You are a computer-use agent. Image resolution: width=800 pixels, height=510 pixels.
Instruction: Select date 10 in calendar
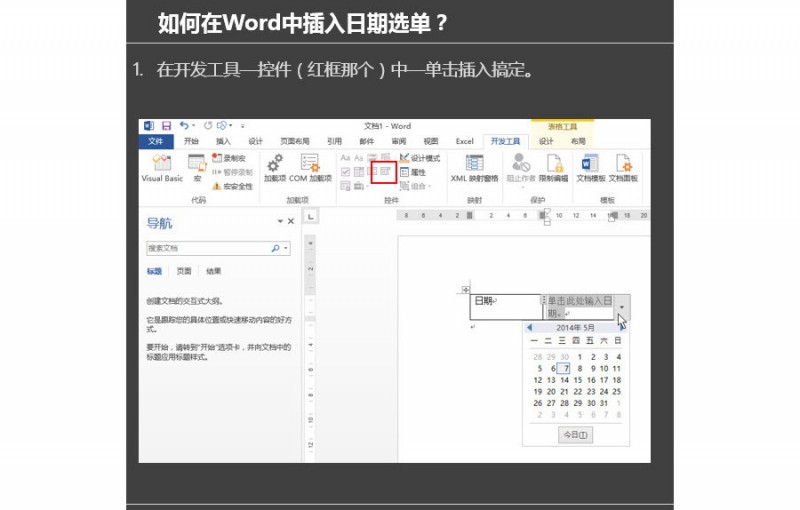tap(604, 368)
